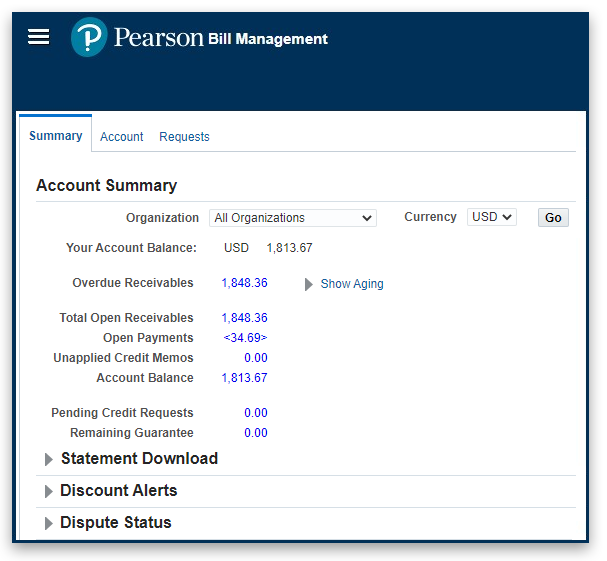Click the Unapplied Credit Memos value

pyautogui.click(x=255, y=358)
